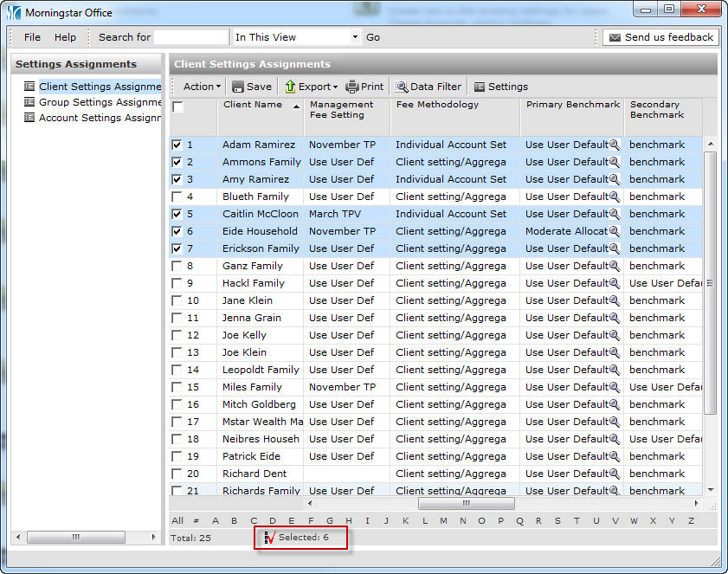Click Send us feedback envelope icon
728x574 pixels.
pyautogui.click(x=614, y=38)
